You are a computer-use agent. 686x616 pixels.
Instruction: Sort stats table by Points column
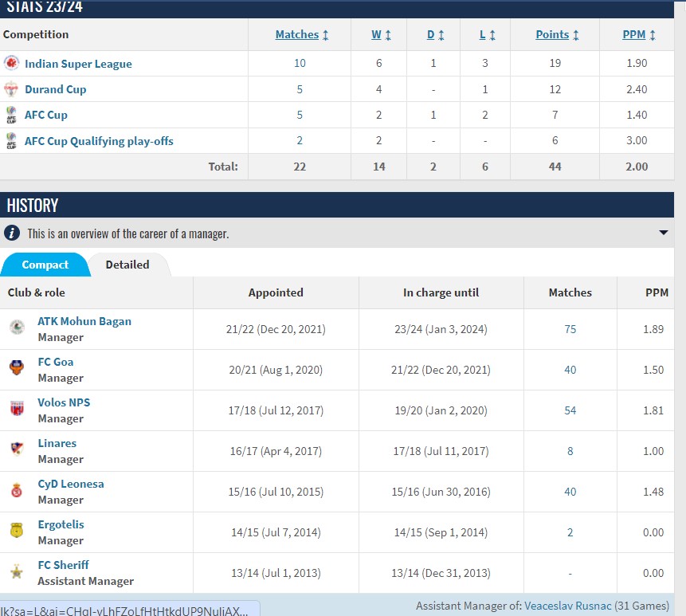tap(557, 34)
